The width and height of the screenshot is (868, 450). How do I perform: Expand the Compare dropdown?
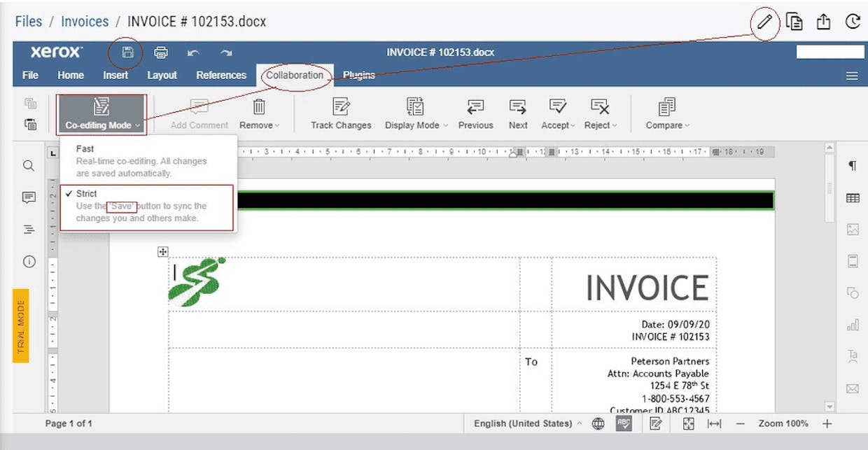click(x=667, y=114)
